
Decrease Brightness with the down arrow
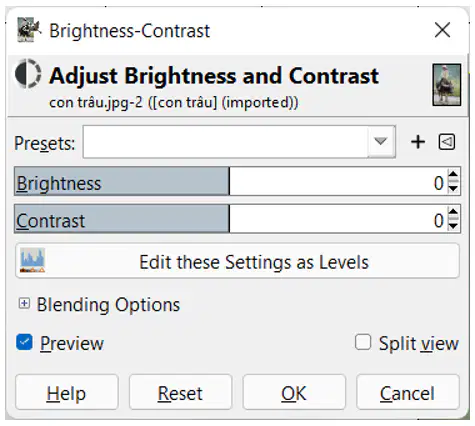point(453,188)
